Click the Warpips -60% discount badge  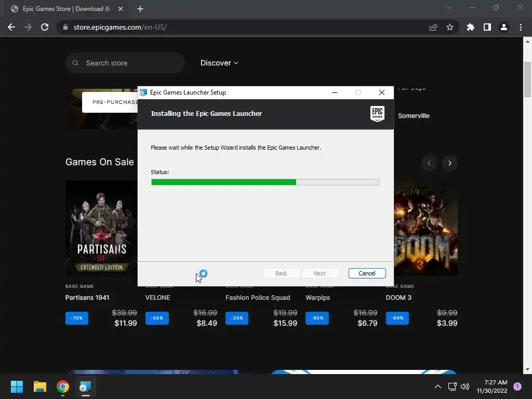[x=317, y=318]
